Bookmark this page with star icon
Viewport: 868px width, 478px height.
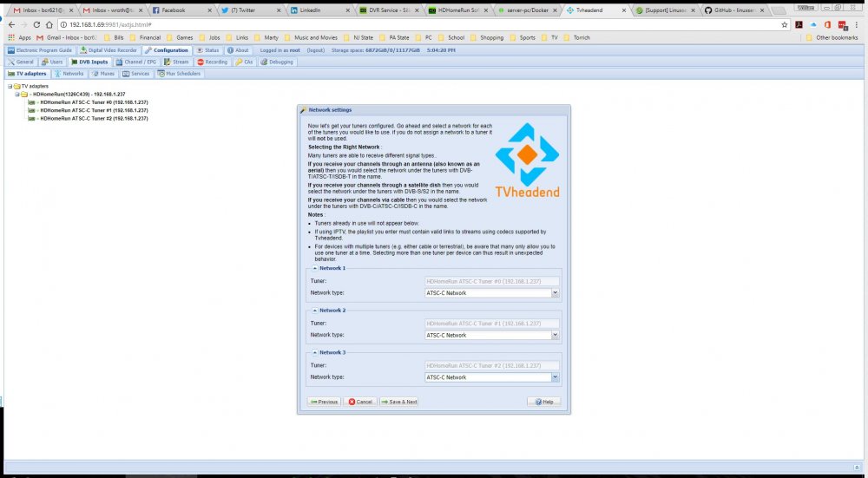(785, 25)
